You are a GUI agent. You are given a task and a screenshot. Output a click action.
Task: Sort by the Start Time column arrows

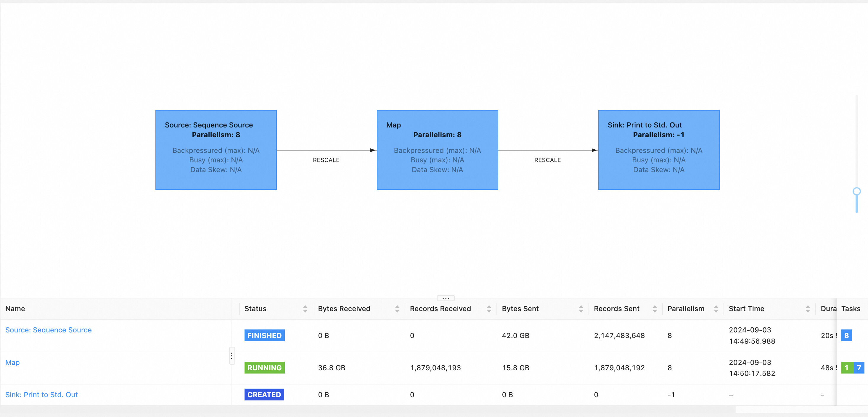[807, 309]
